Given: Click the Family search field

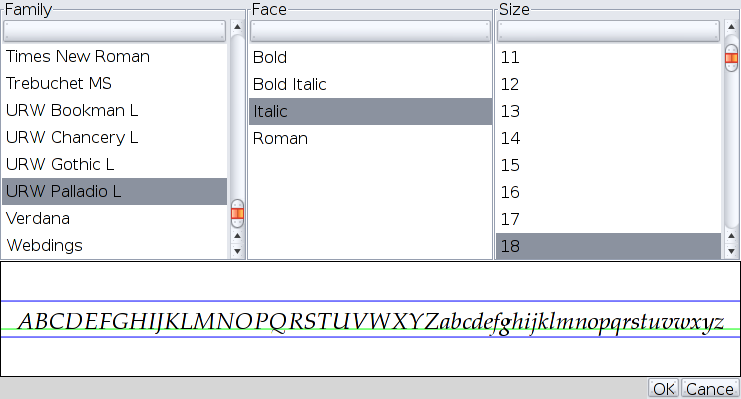Looking at the screenshot, I should (x=114, y=31).
